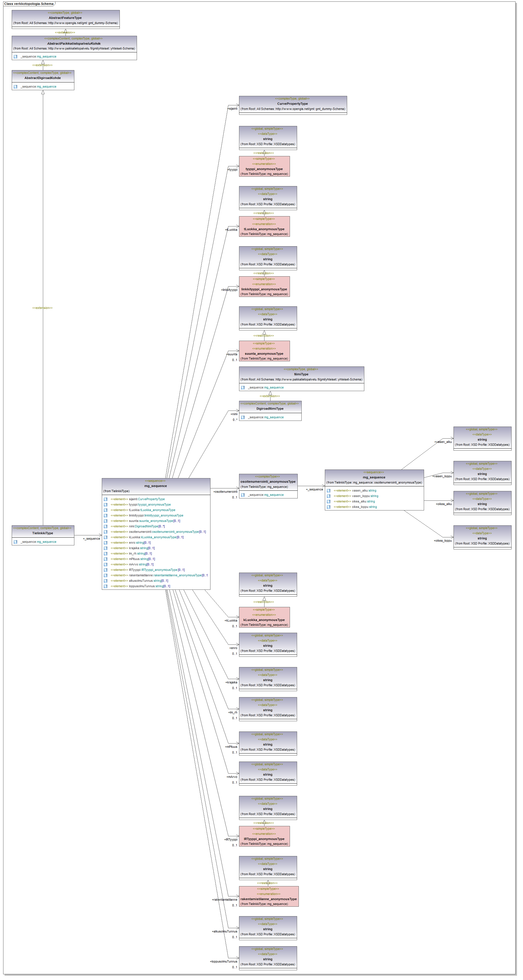Click the _sequence icon in TielinkkiType box
523x980 pixels.
(x=15, y=542)
